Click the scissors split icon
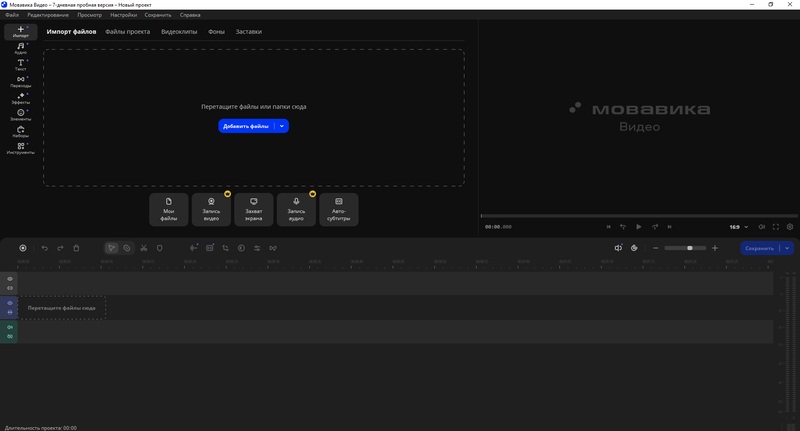Image resolution: width=800 pixels, height=431 pixels. 144,248
